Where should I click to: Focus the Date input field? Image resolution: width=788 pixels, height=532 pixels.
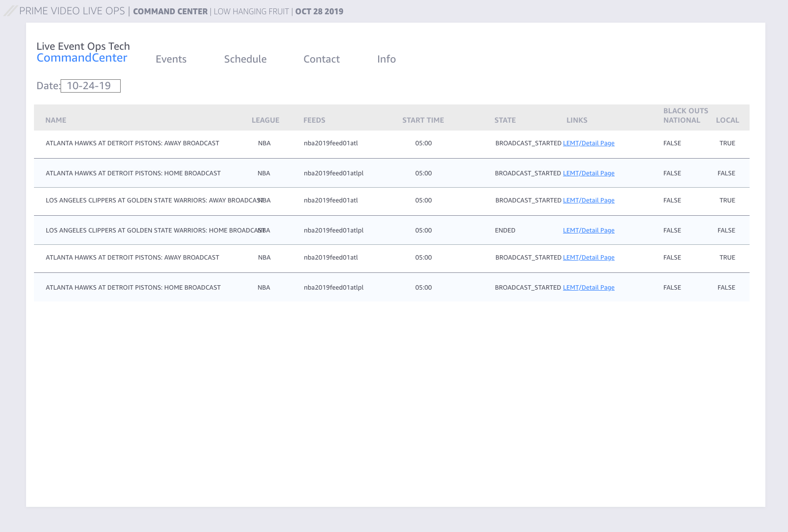tap(91, 86)
